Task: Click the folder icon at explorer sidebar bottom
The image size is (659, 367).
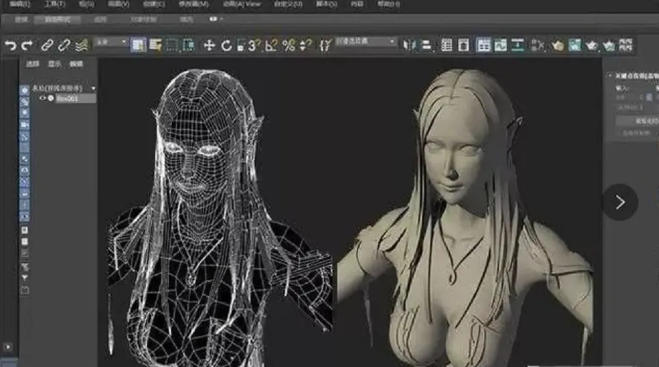Action: [24, 290]
